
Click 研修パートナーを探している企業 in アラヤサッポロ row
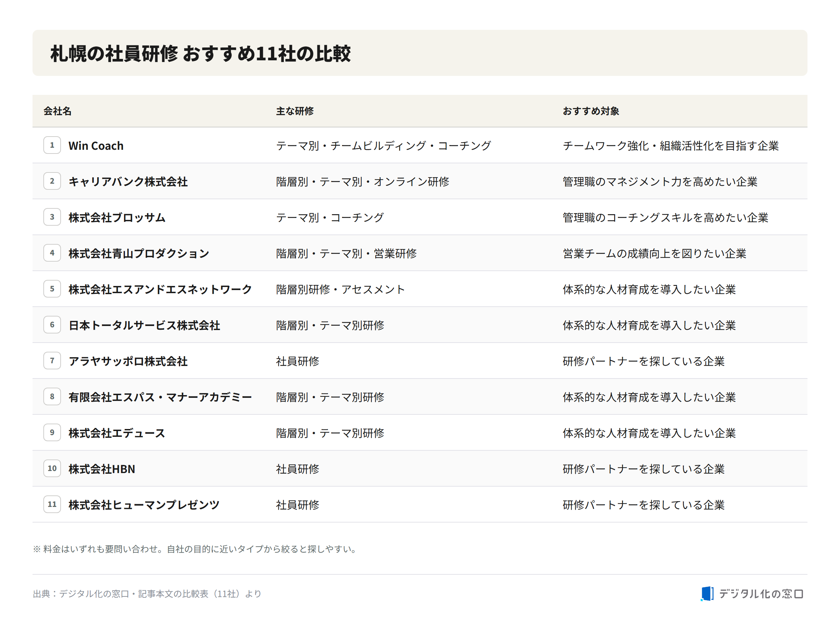pyautogui.click(x=644, y=361)
